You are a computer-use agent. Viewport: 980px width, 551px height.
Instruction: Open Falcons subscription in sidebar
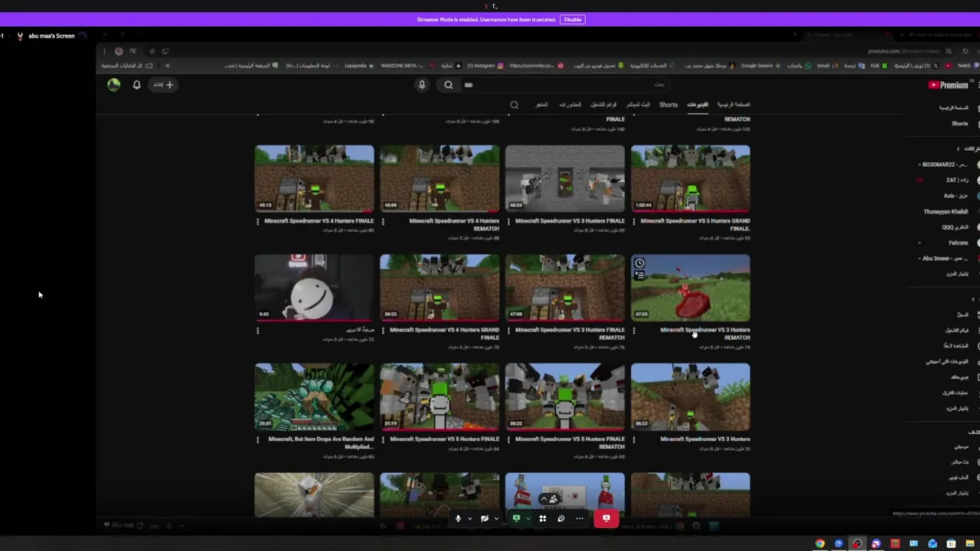[959, 243]
